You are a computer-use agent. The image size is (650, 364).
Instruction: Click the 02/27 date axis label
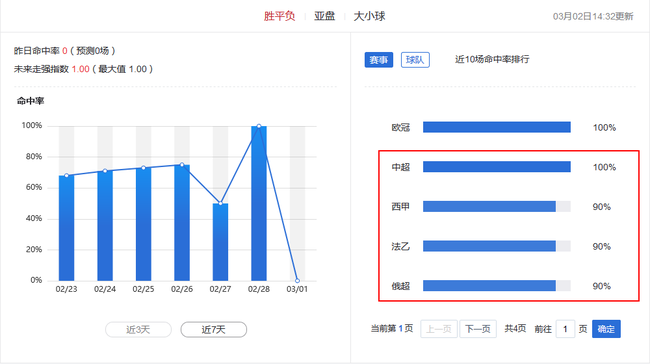(220, 289)
